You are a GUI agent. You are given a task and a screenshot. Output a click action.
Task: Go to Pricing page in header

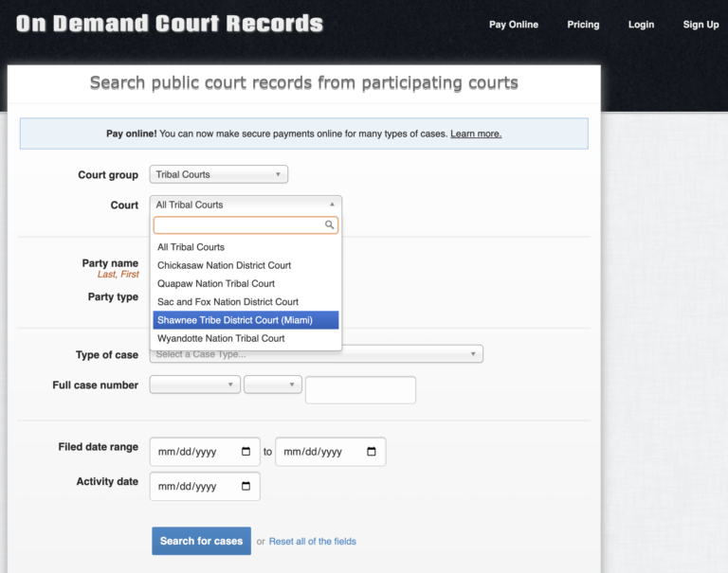pyautogui.click(x=583, y=25)
